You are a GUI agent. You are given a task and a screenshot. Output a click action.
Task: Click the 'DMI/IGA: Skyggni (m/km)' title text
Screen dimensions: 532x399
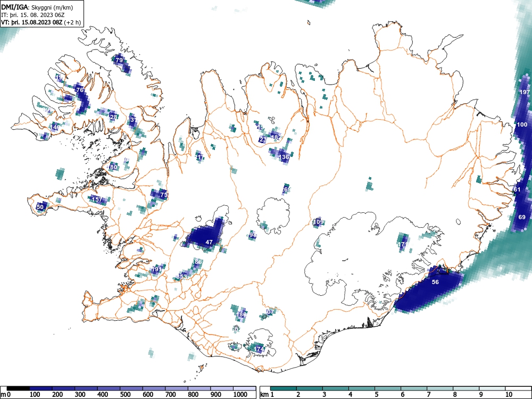click(x=37, y=7)
